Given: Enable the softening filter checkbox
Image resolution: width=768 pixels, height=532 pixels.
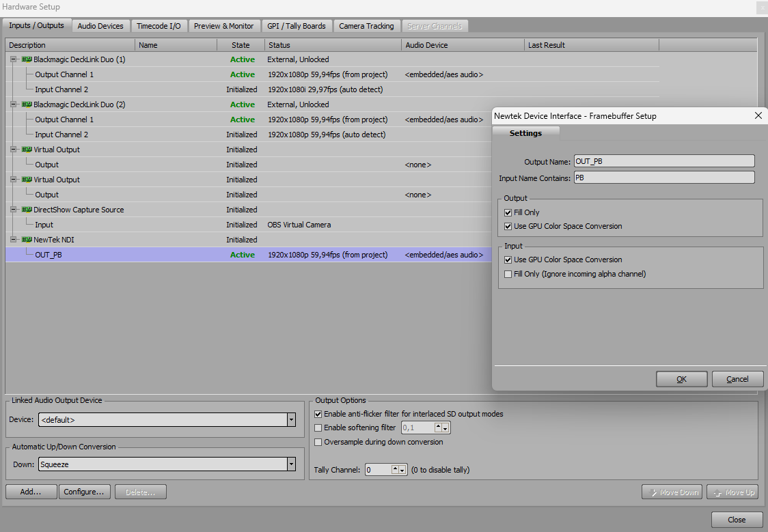Looking at the screenshot, I should click(x=318, y=428).
